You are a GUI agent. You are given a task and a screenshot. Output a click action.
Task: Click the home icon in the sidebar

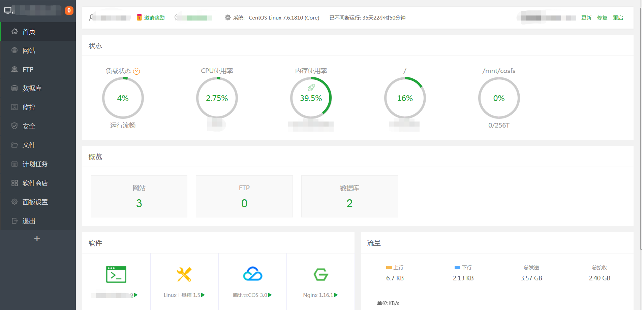coord(14,31)
